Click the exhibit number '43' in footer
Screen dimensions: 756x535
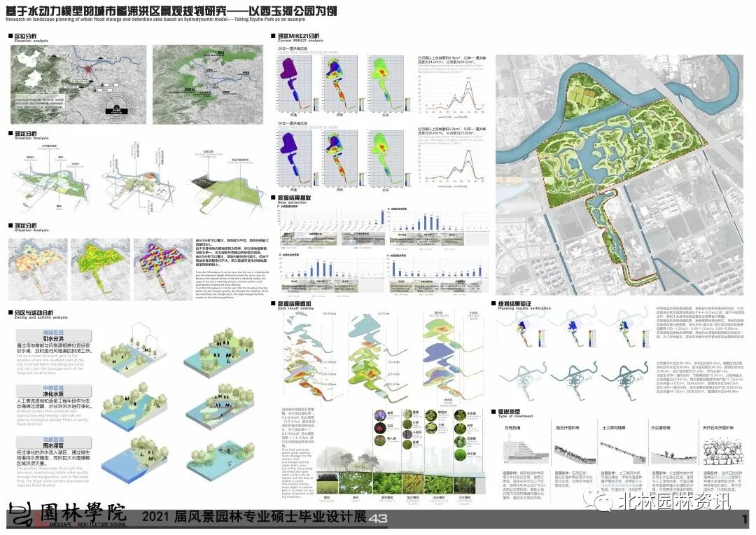(x=378, y=518)
